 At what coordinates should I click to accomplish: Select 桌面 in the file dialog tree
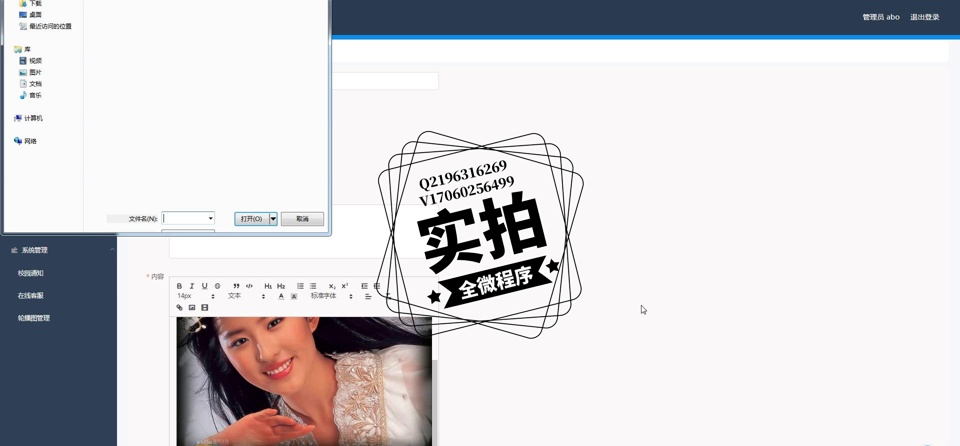point(31,15)
